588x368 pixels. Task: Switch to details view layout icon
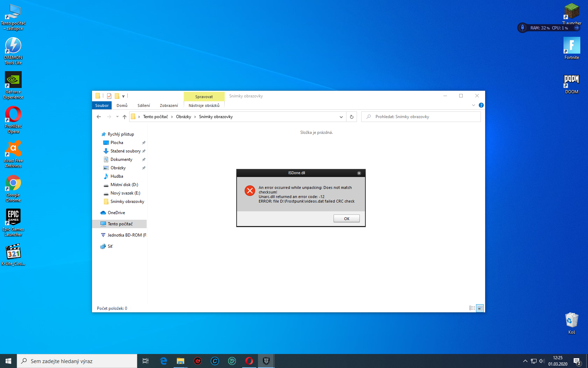click(472, 308)
